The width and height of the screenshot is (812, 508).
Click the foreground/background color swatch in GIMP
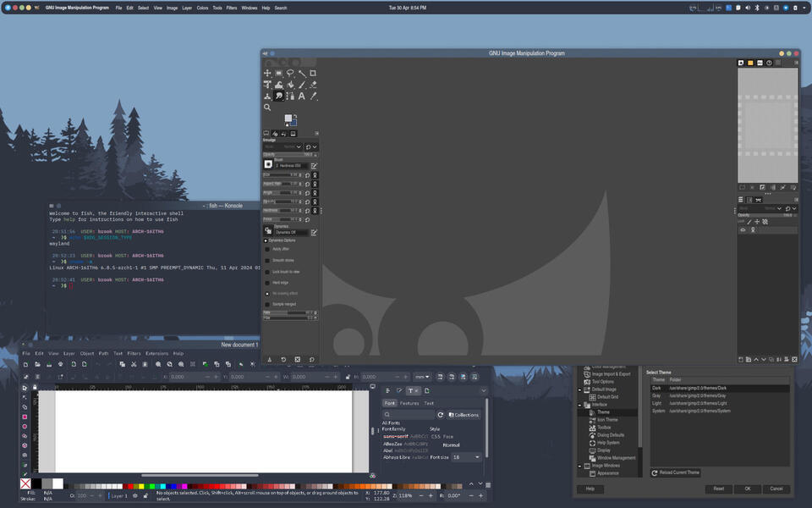pyautogui.click(x=290, y=119)
